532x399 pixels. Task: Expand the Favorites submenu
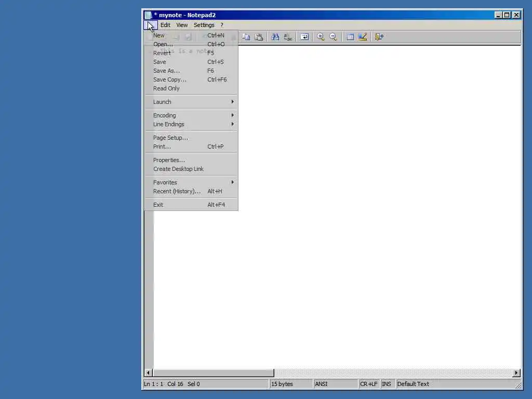click(x=191, y=182)
